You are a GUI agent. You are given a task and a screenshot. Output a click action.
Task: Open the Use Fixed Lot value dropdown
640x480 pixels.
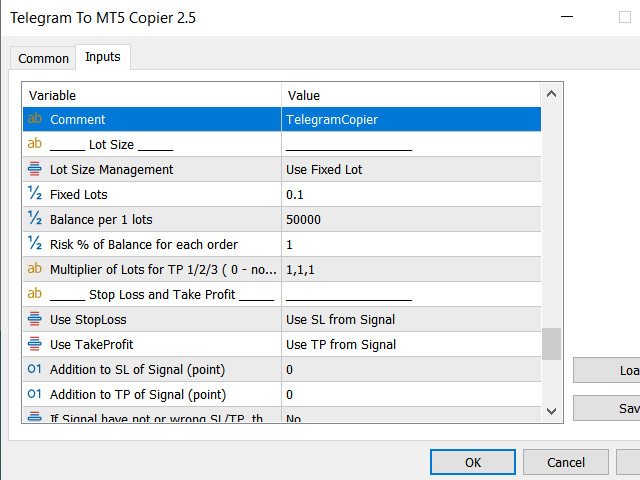coord(410,170)
